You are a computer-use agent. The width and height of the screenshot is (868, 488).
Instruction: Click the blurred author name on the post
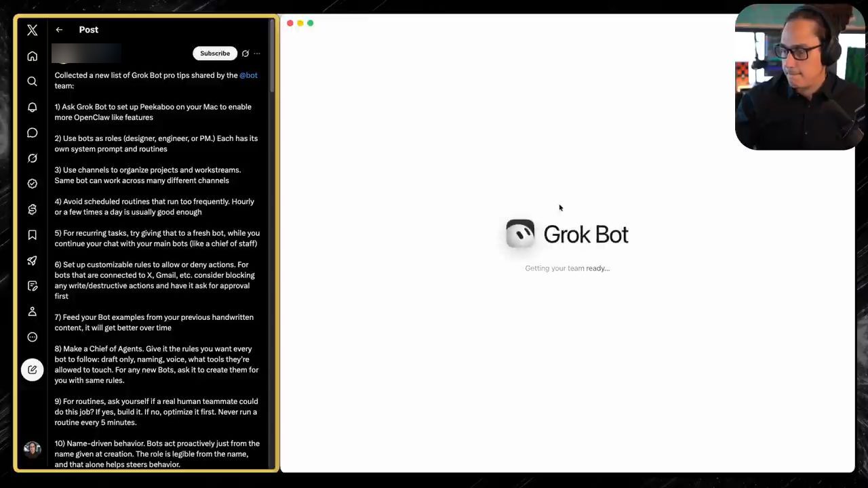coord(86,53)
